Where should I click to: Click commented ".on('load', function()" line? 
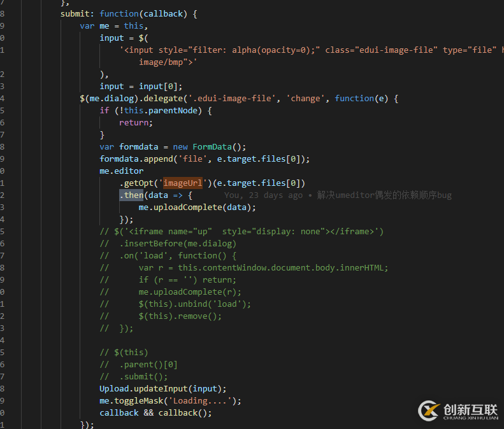[x=168, y=256]
